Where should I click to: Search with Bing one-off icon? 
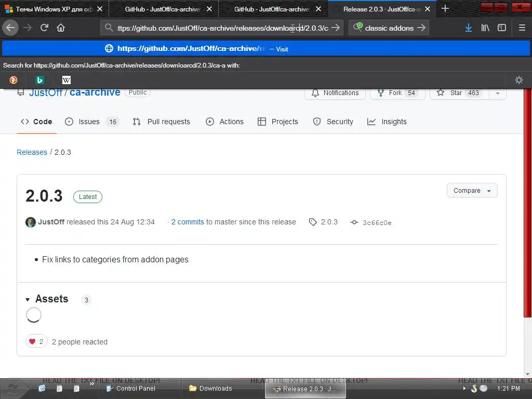tap(39, 80)
